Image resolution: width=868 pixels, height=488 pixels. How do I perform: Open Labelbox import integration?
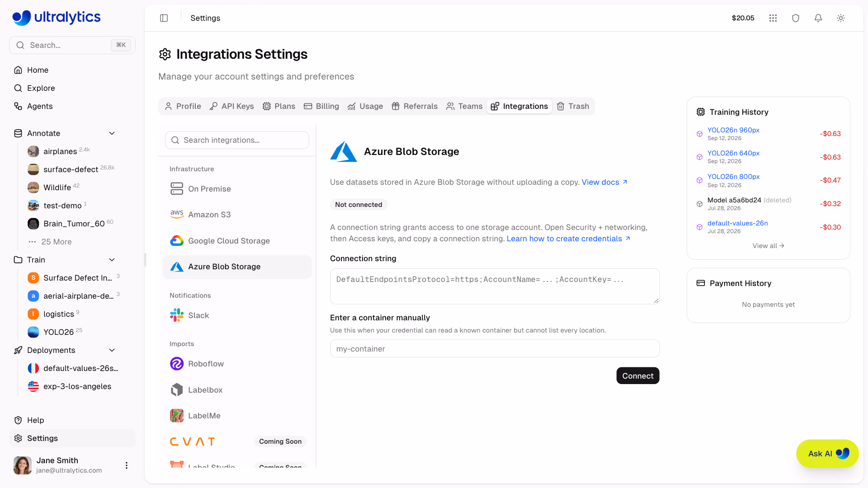[237, 390]
